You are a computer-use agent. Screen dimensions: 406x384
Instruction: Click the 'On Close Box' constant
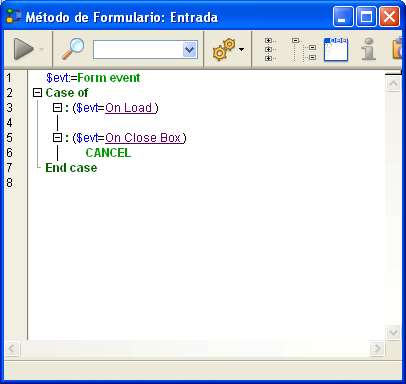143,138
